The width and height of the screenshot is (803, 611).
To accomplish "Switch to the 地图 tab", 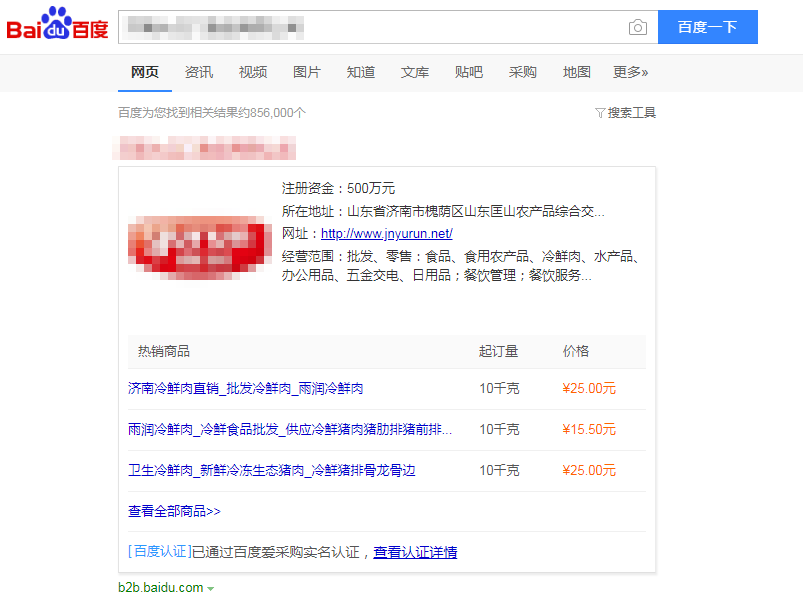I will pyautogui.click(x=577, y=72).
